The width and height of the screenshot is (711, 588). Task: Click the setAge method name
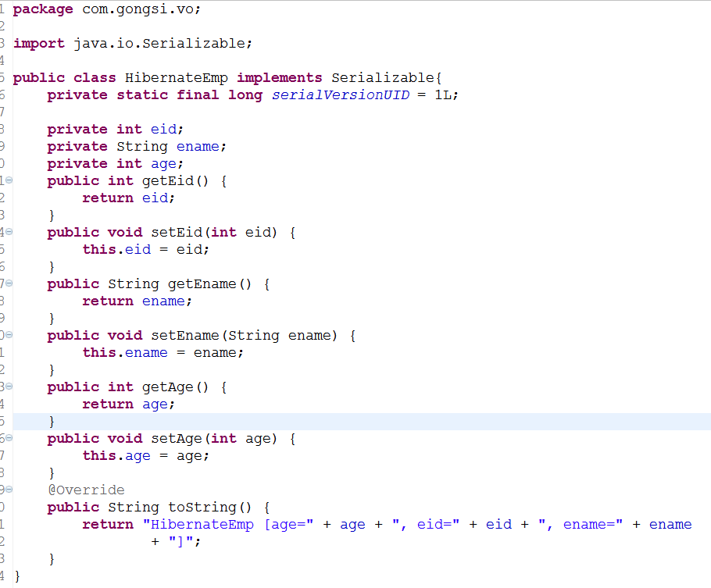tap(177, 439)
